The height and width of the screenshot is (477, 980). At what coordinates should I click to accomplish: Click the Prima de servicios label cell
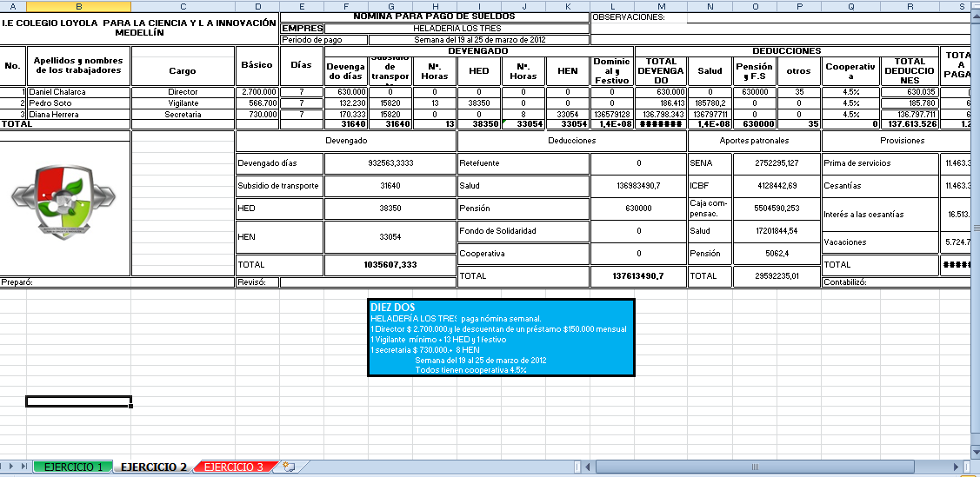coord(880,162)
